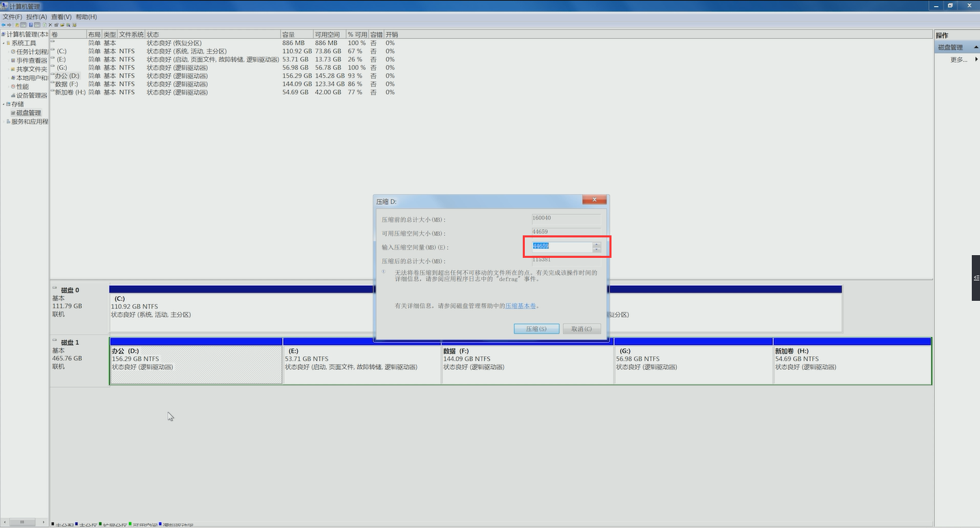The height and width of the screenshot is (528, 980).
Task: Select the (G:) volume row in list
Action: 224,68
